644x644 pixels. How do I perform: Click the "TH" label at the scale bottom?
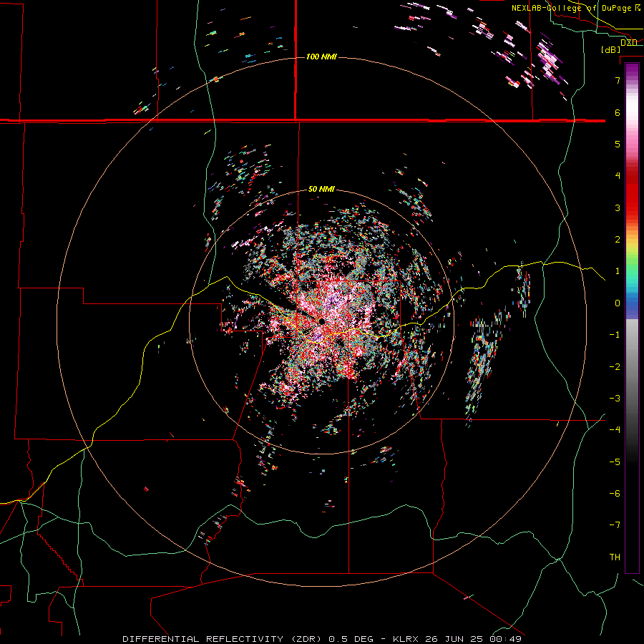pos(615,557)
